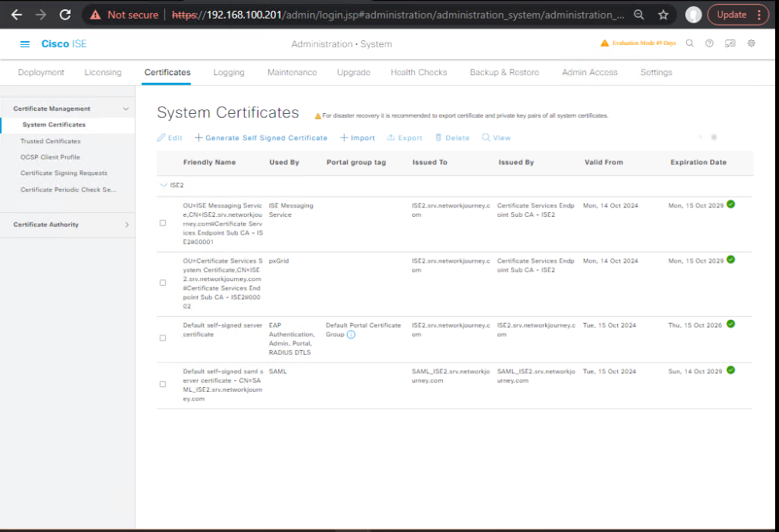Click the browser address bar URL
Image resolution: width=779 pixels, height=532 pixels.
coord(398,15)
